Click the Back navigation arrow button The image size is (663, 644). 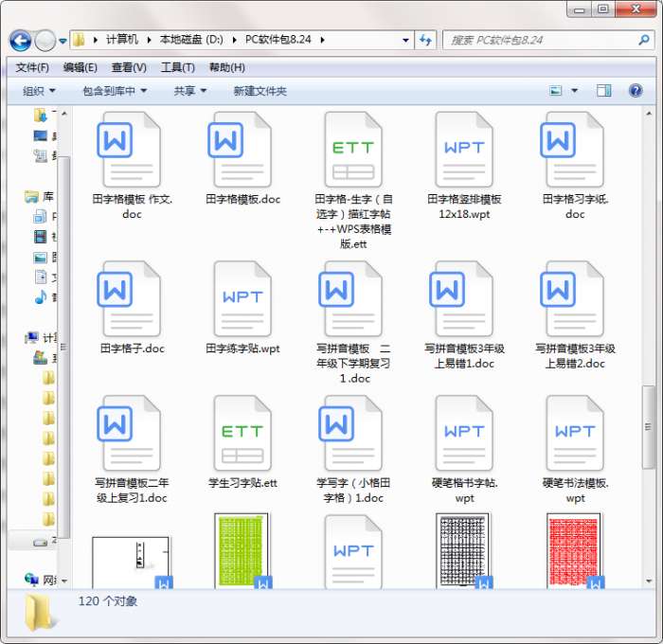(x=21, y=41)
